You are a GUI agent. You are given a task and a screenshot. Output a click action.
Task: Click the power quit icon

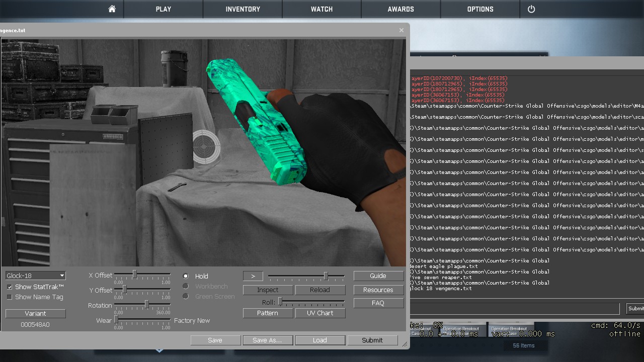coord(531,9)
